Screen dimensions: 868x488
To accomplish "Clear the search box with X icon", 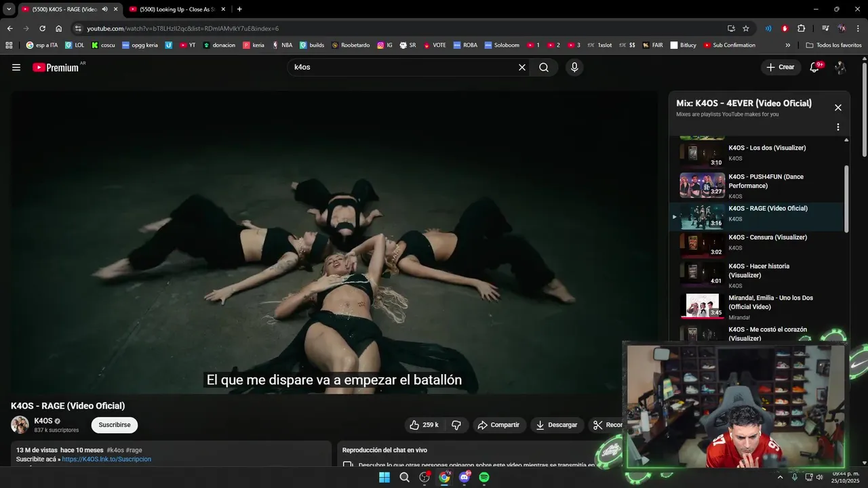I will coord(522,67).
